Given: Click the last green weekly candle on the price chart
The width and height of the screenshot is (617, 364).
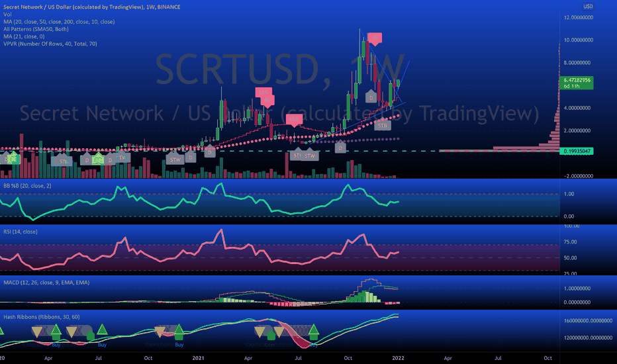Looking at the screenshot, I should (399, 83).
